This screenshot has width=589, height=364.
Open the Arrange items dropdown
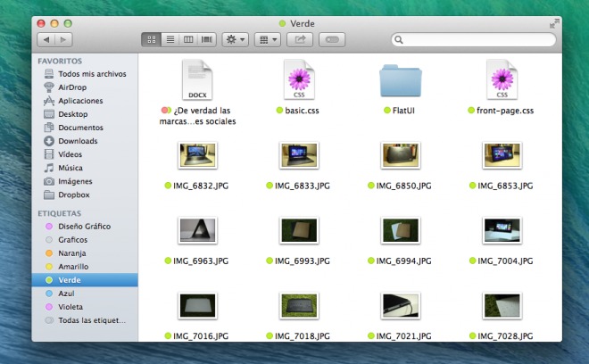pos(268,39)
